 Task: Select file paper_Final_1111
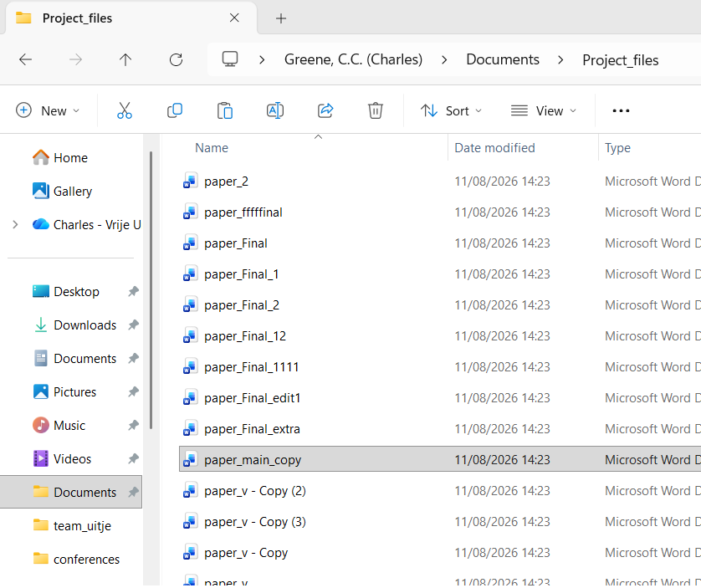click(x=251, y=367)
